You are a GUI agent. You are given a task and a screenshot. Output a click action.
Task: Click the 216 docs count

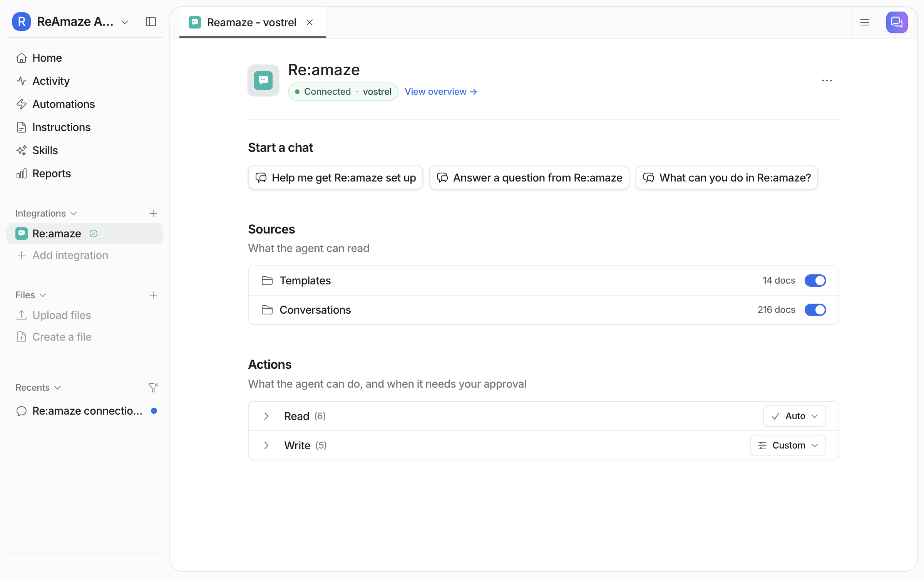coord(776,310)
